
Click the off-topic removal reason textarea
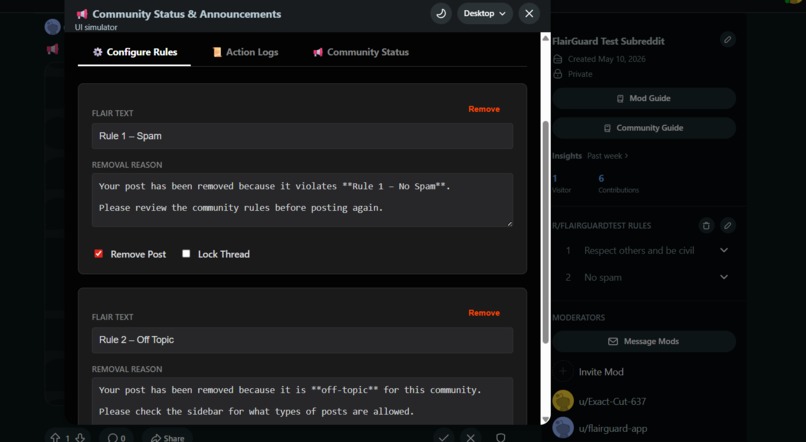302,401
